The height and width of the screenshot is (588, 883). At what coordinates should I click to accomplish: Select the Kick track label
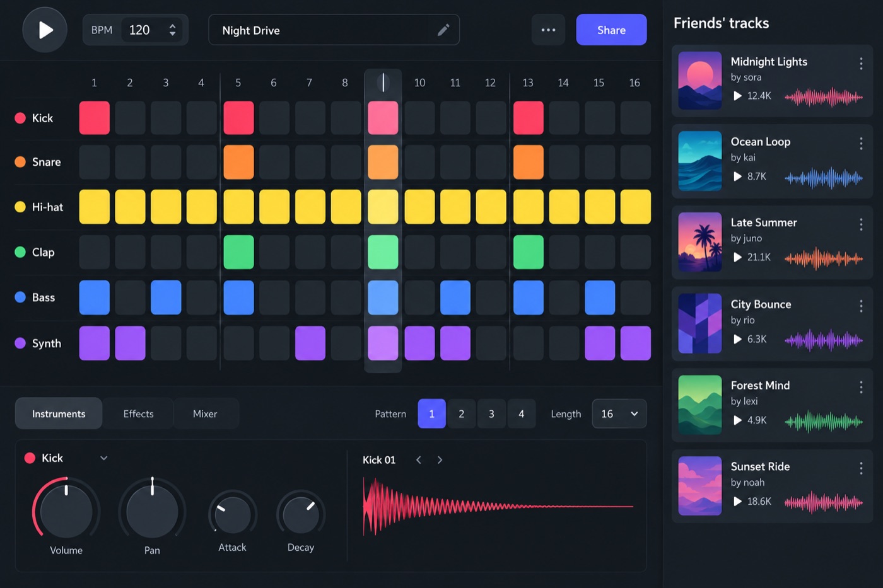tap(42, 118)
